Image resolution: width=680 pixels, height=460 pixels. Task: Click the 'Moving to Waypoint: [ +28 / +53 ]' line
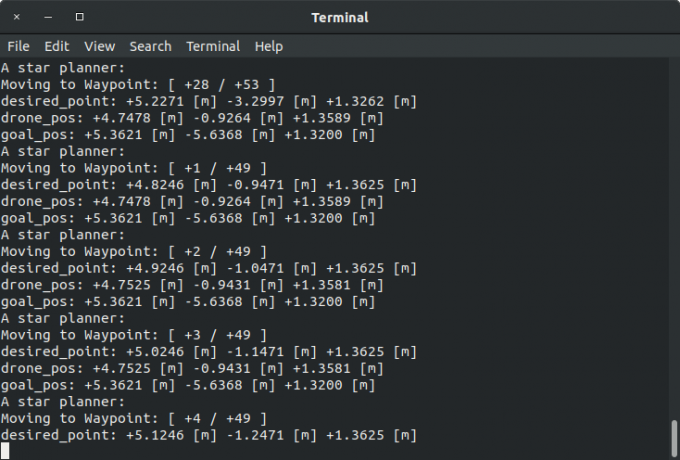138,85
